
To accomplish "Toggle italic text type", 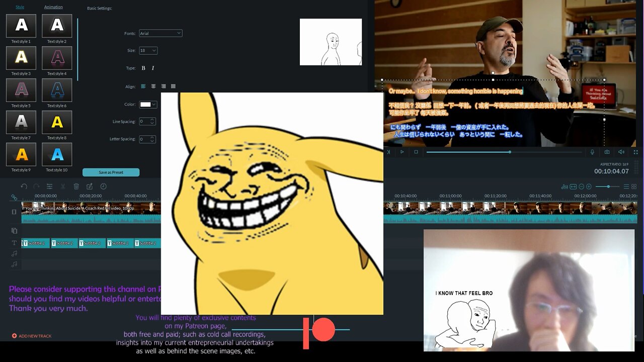I will click(153, 68).
